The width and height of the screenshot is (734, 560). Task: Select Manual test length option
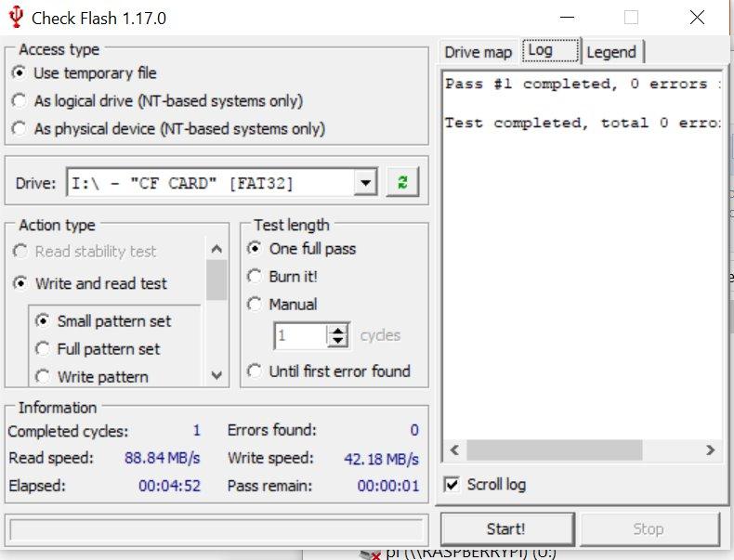coord(255,304)
